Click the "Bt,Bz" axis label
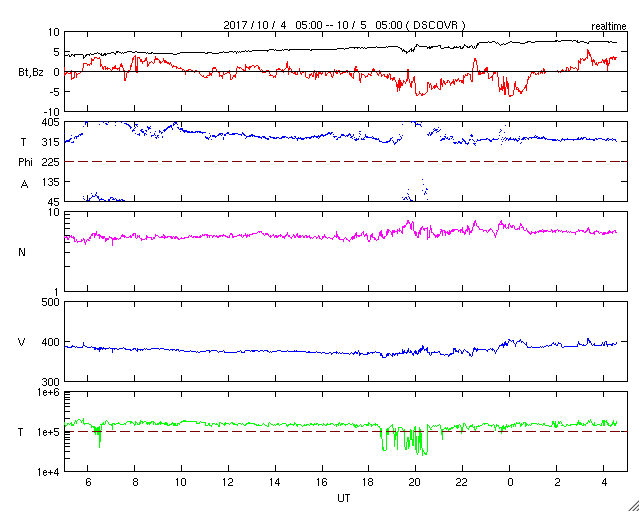640x512 pixels. coord(31,73)
